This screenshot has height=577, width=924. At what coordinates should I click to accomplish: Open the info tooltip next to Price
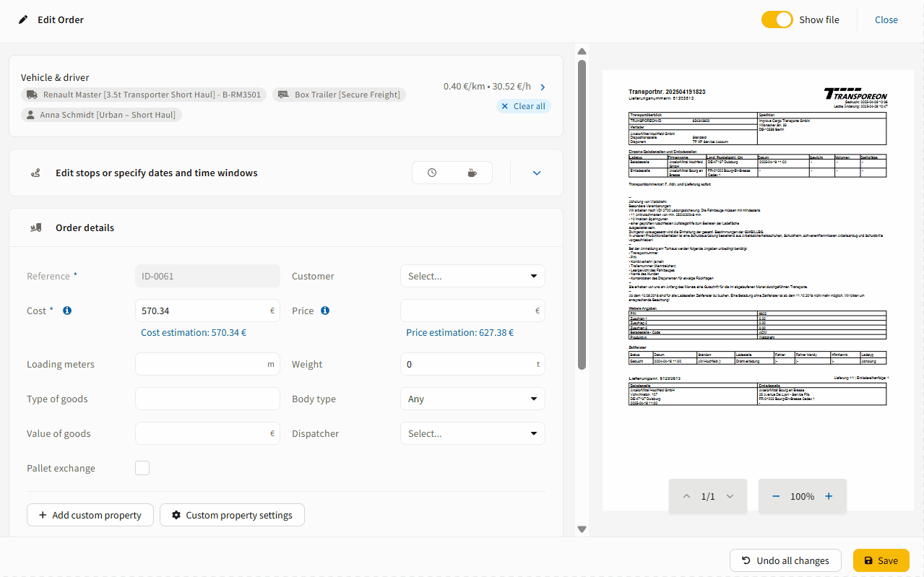tap(325, 311)
